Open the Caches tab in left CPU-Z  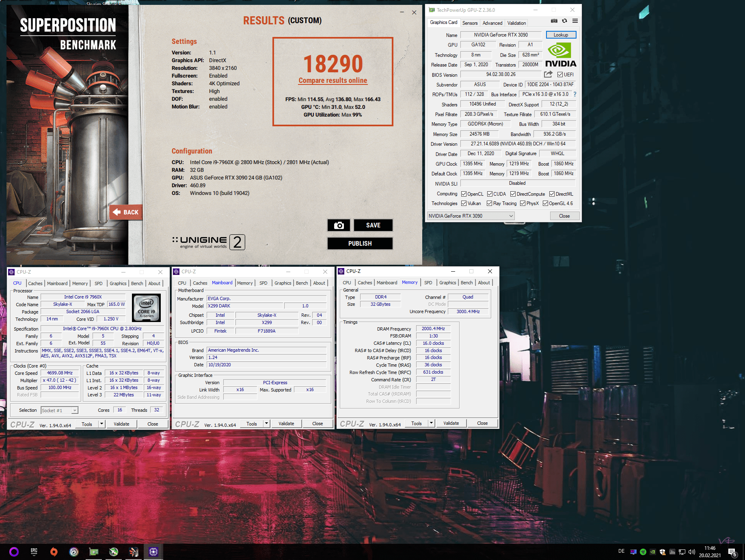(x=35, y=283)
